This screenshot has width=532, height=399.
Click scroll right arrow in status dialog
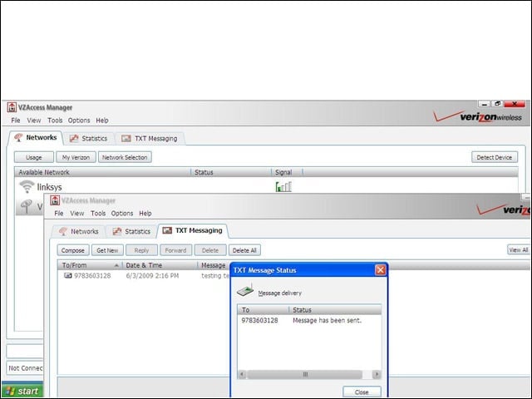click(377, 375)
